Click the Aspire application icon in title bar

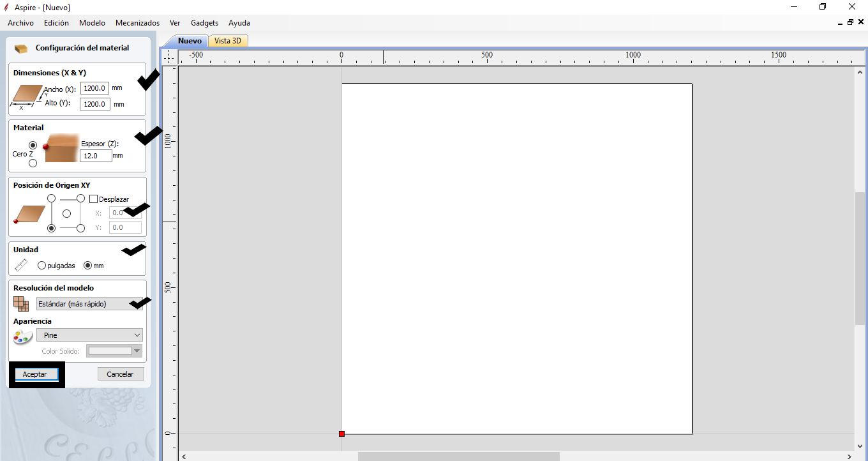tap(7, 7)
